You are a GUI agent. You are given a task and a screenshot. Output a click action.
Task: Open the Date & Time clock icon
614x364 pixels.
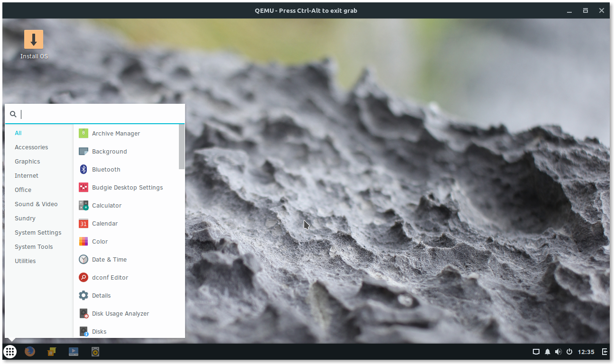84,259
